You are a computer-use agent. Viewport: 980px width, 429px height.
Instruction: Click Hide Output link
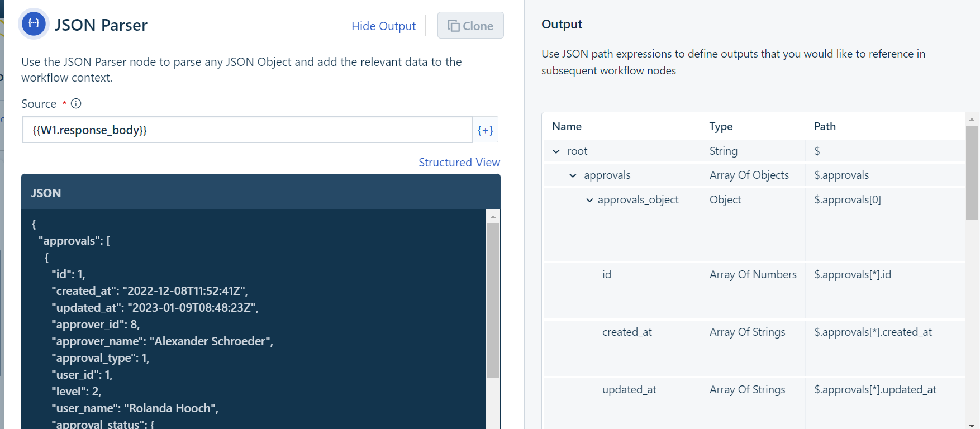point(383,26)
